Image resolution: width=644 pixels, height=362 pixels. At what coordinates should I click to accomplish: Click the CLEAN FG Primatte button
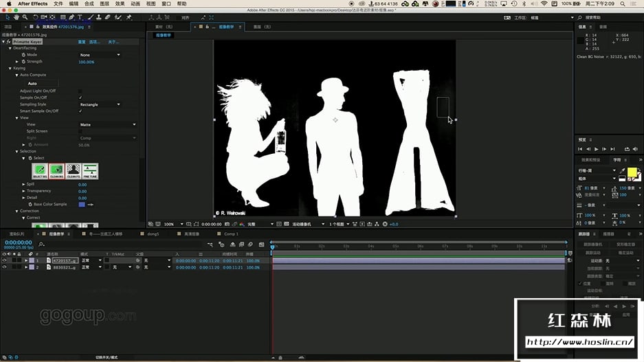pos(74,171)
